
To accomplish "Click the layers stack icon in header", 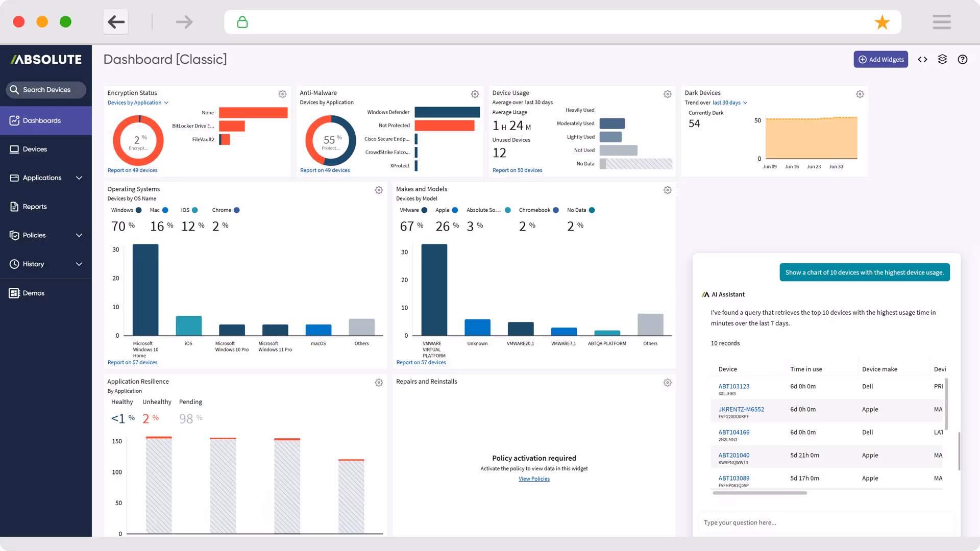I will (x=942, y=60).
